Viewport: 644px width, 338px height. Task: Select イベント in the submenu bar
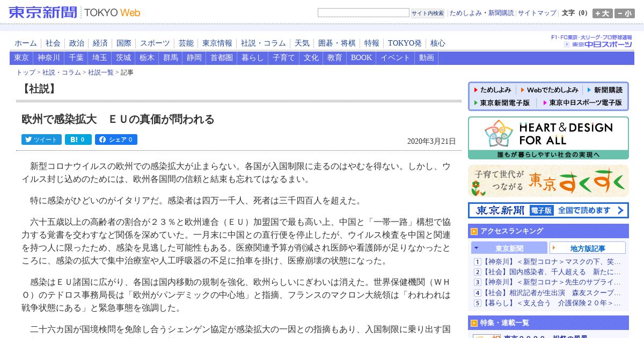pyautogui.click(x=396, y=58)
